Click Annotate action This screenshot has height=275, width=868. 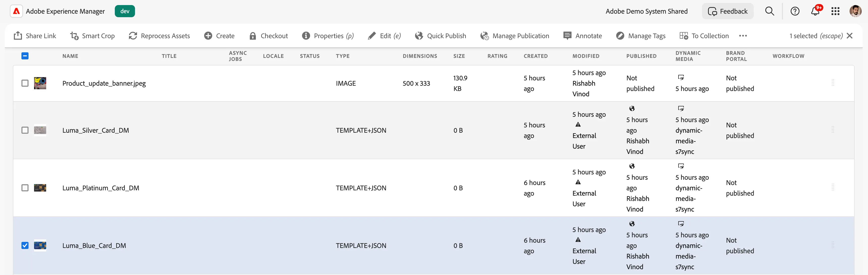[583, 36]
